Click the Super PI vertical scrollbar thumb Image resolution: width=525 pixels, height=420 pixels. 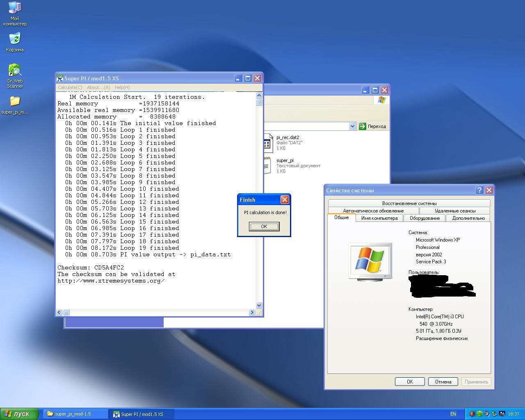(x=259, y=103)
